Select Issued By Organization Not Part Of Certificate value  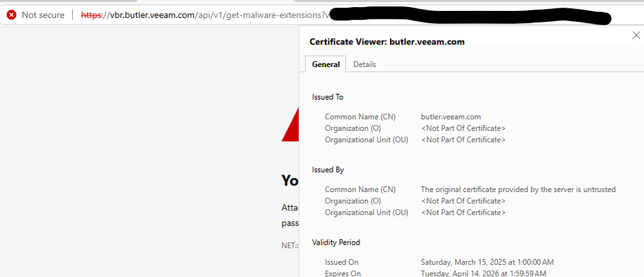(x=463, y=201)
